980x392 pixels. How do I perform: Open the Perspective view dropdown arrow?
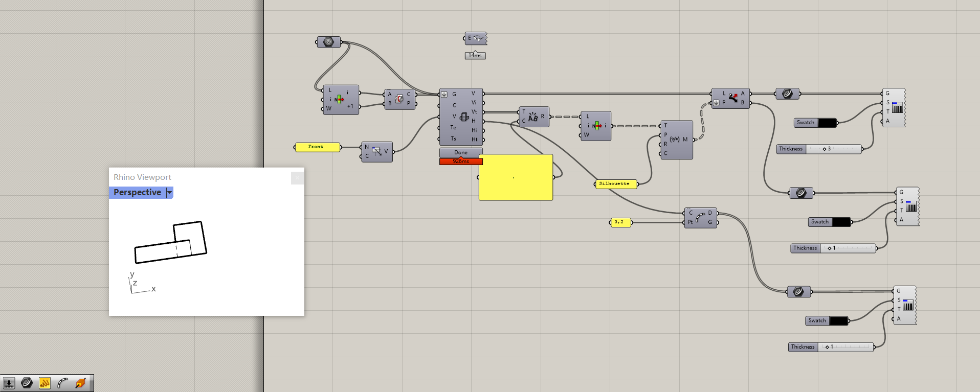[x=170, y=193]
